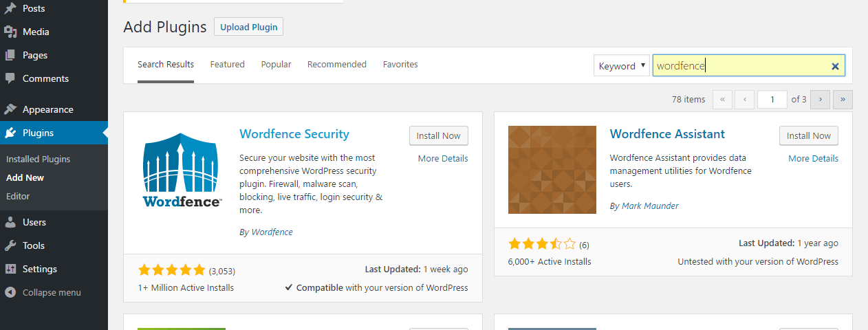Switch to the Search Results tab
This screenshot has width=868, height=330.
pyautogui.click(x=166, y=65)
